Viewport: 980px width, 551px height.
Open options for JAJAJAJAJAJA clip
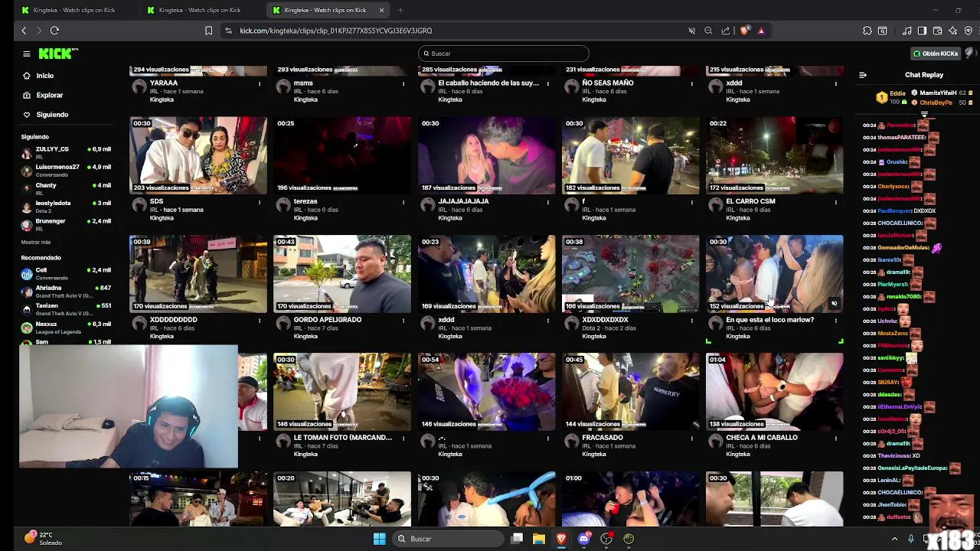pos(547,202)
